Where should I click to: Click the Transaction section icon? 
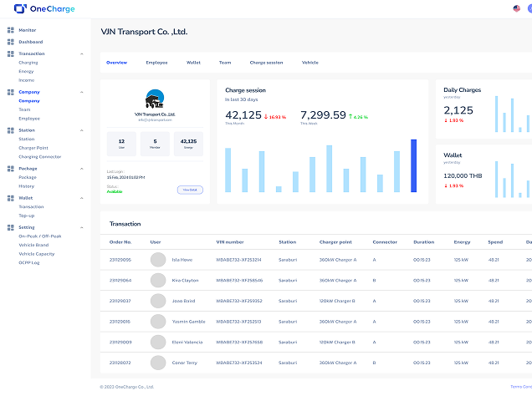tap(11, 53)
